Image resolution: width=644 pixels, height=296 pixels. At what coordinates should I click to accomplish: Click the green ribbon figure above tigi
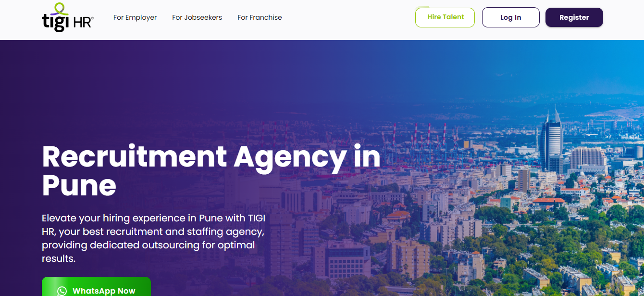(59, 8)
